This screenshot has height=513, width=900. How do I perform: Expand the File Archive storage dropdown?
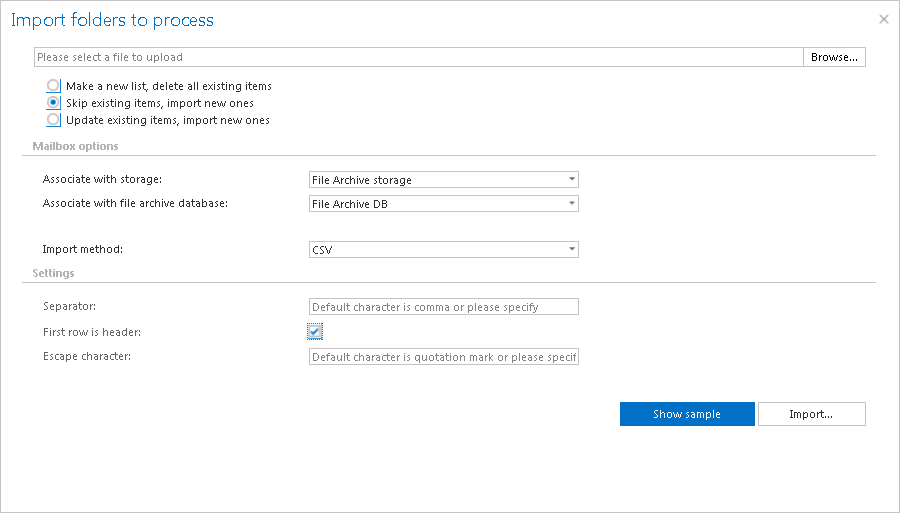[444, 180]
